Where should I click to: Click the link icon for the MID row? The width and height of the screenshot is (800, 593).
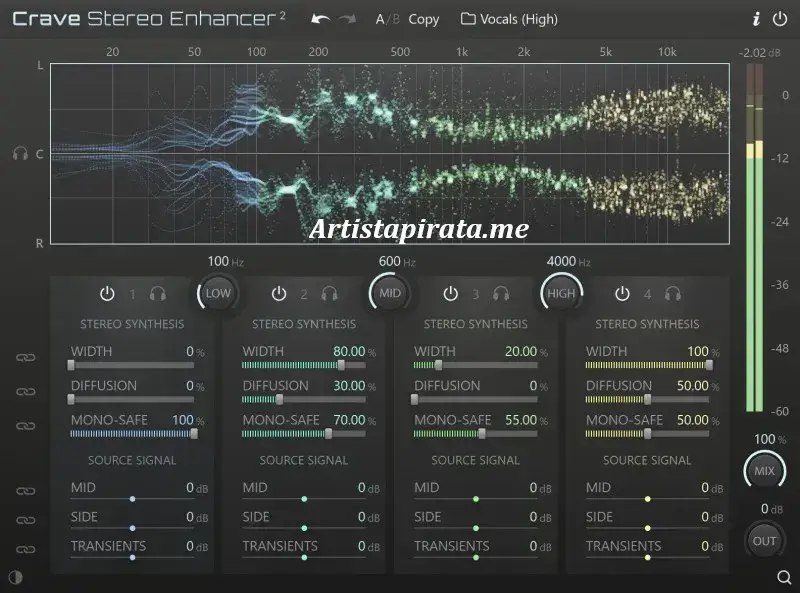26,491
